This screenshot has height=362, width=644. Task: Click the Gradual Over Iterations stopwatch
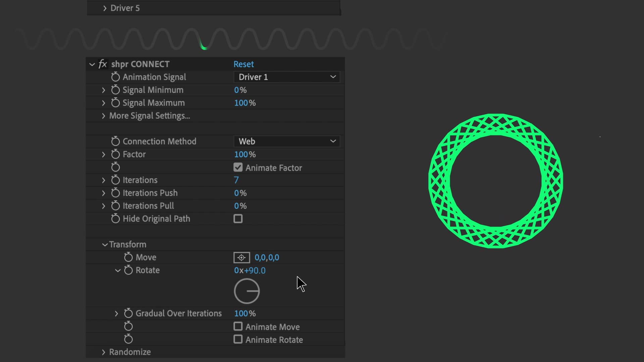tap(128, 313)
